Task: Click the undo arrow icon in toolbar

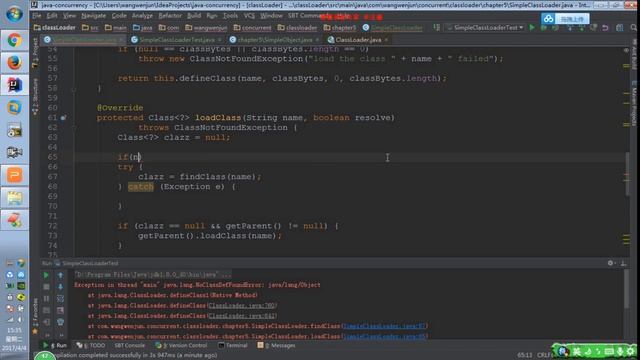Action: (x=605, y=28)
